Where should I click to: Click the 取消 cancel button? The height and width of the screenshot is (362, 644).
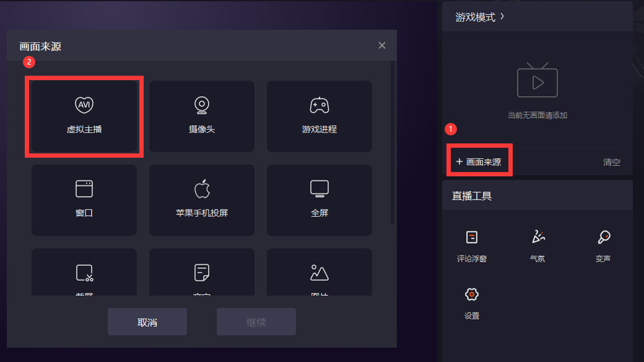(x=147, y=322)
